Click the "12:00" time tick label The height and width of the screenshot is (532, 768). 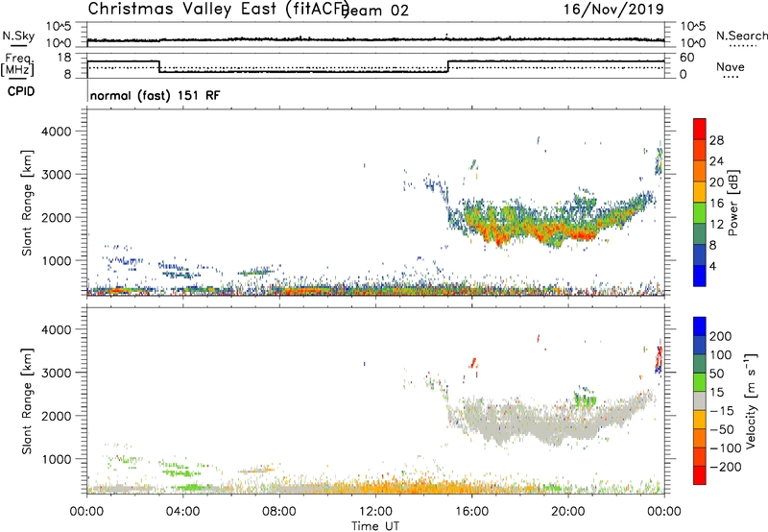pyautogui.click(x=375, y=512)
